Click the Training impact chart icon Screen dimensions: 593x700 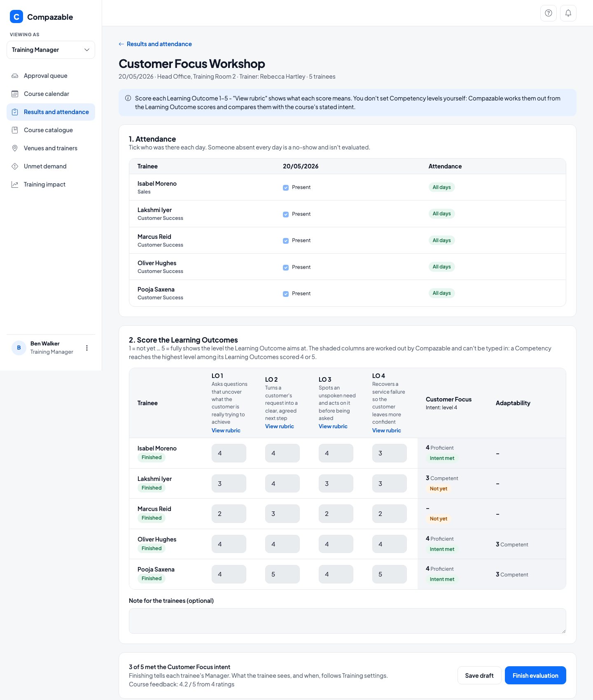click(15, 184)
